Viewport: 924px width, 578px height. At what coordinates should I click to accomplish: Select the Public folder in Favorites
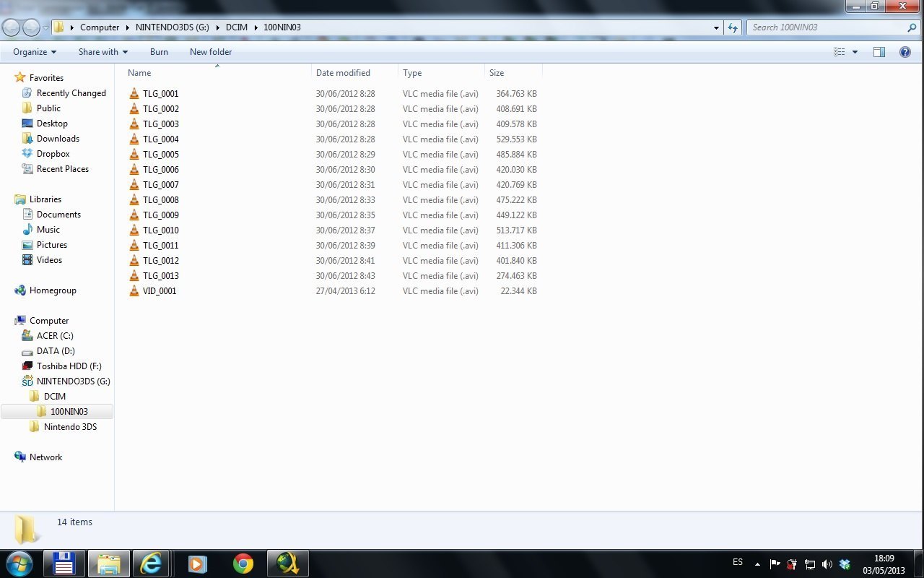[48, 108]
